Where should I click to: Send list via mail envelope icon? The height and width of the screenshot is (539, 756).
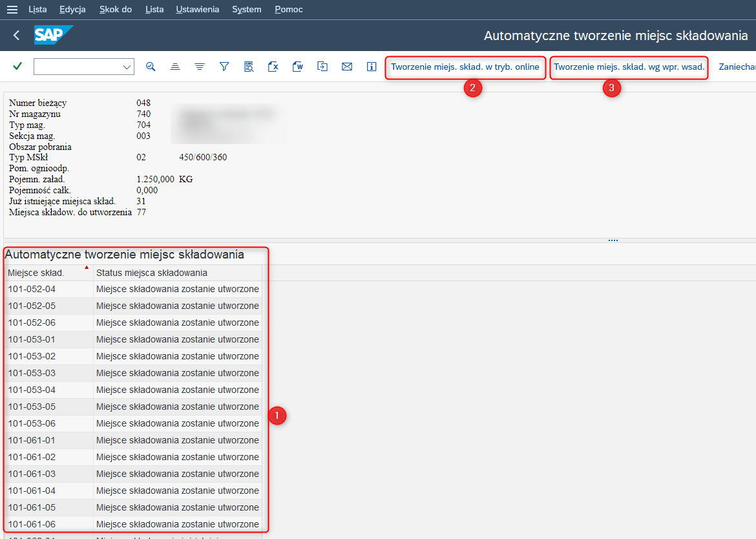tap(347, 67)
